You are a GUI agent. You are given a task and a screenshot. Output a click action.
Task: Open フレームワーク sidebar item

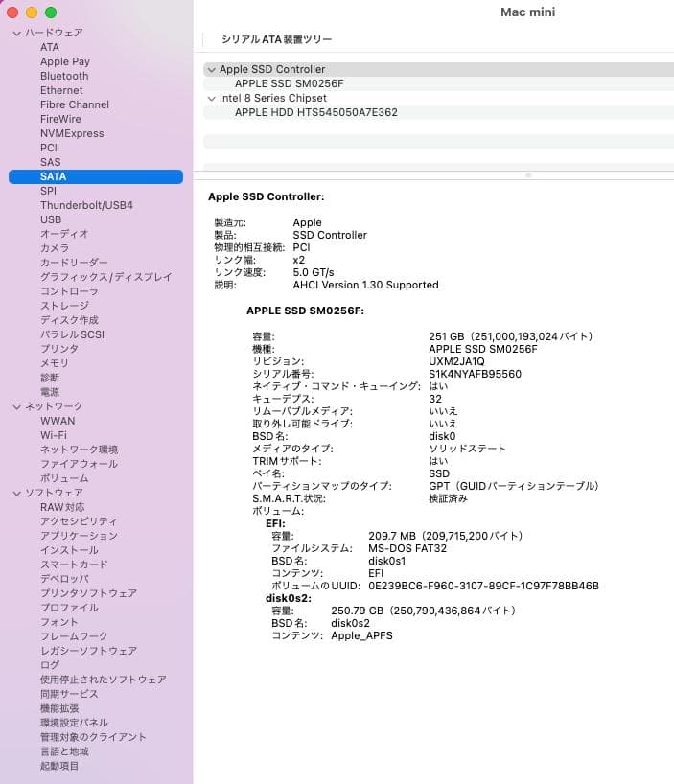click(x=74, y=637)
